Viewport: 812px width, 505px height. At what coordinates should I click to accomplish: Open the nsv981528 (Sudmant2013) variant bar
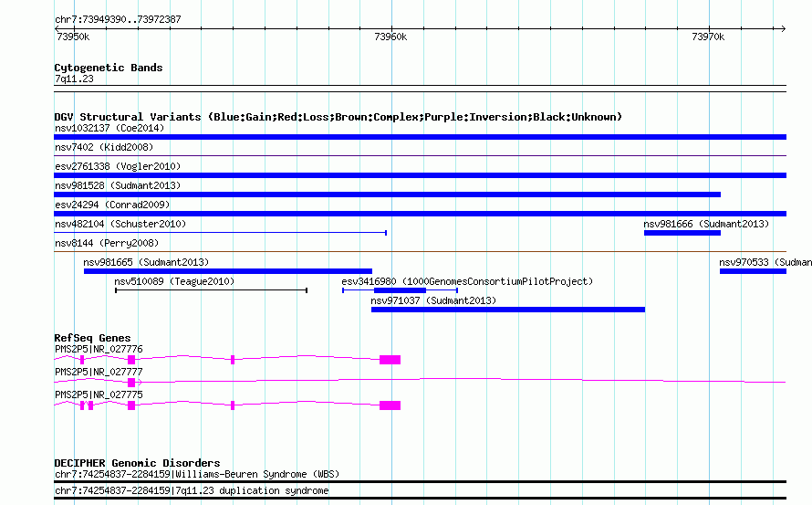point(388,195)
